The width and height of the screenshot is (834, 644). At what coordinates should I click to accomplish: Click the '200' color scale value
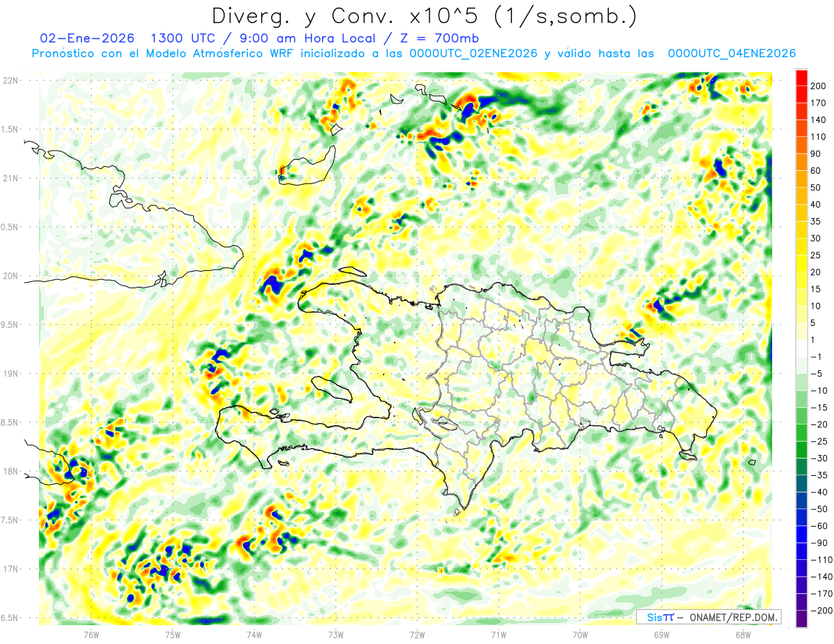tap(819, 85)
